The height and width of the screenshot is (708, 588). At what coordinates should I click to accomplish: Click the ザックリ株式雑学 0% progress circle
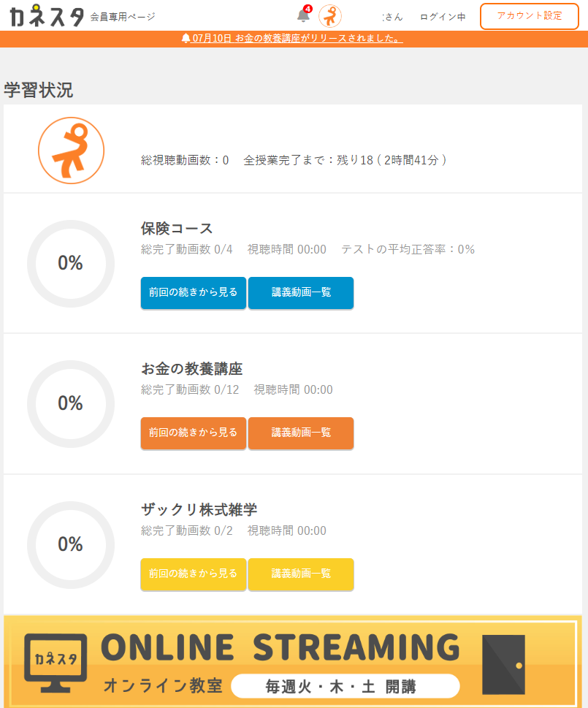pos(71,544)
